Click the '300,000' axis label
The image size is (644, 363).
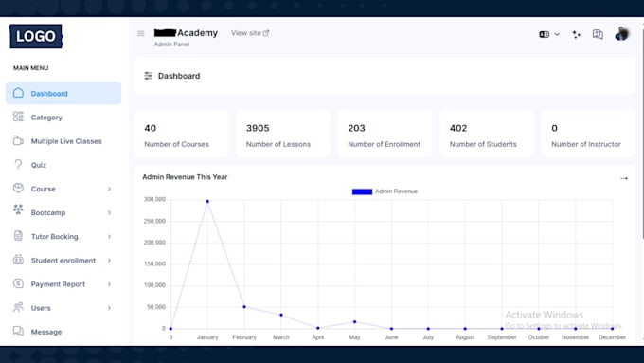[x=154, y=199]
